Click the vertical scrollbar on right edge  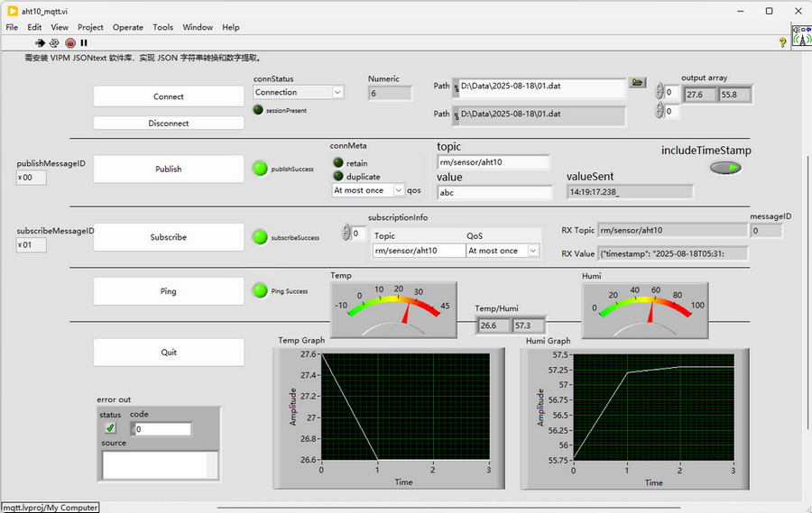pos(807,292)
